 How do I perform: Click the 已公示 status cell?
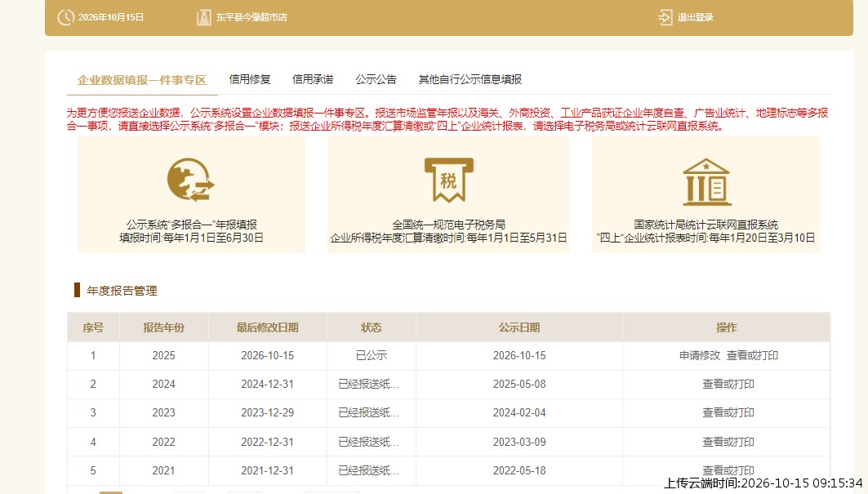[371, 355]
